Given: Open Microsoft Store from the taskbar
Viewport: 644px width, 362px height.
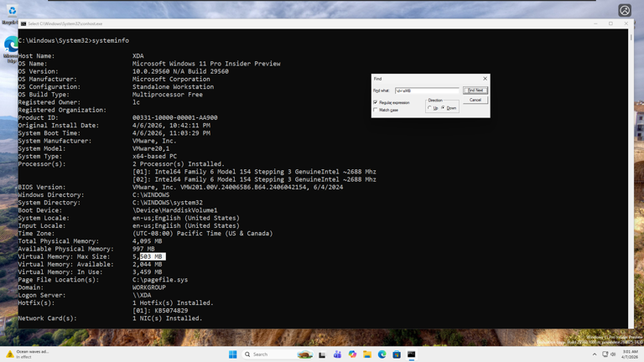Looking at the screenshot, I should pyautogui.click(x=397, y=354).
